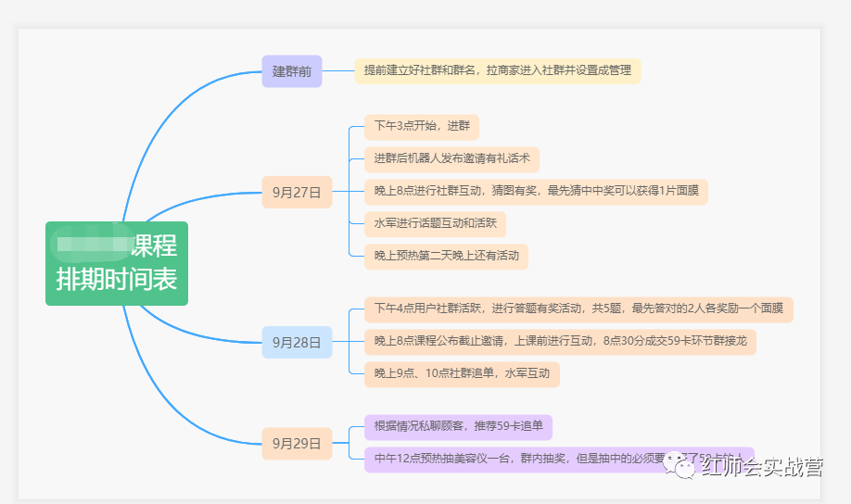Select purple node 中午12点预热抽美容仪一台
The height and width of the screenshot is (504, 851).
coord(559,459)
